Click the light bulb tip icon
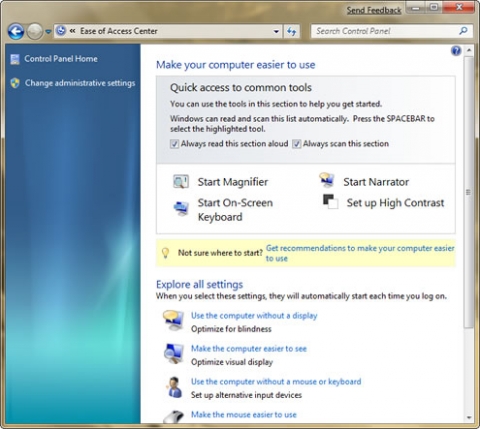This screenshot has width=480, height=429. pos(165,253)
